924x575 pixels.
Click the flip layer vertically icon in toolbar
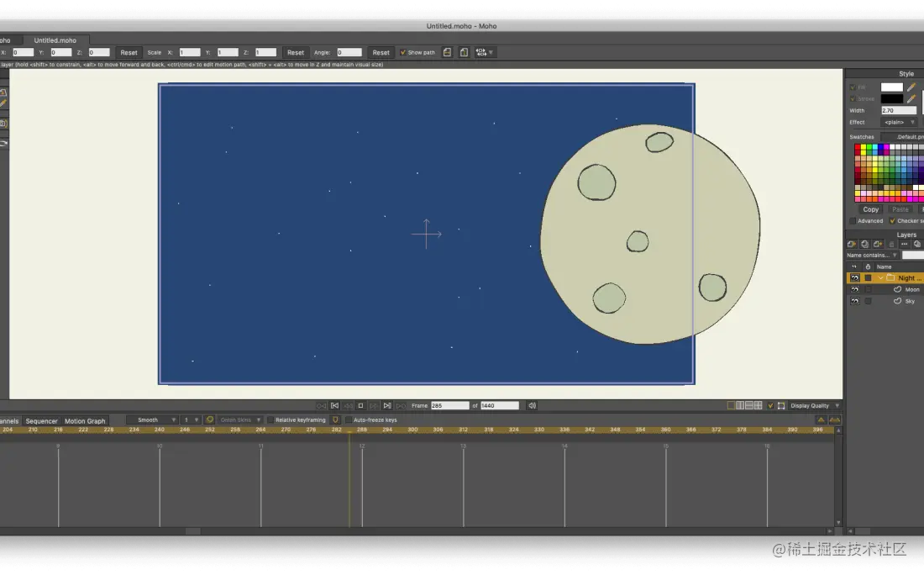coord(464,52)
